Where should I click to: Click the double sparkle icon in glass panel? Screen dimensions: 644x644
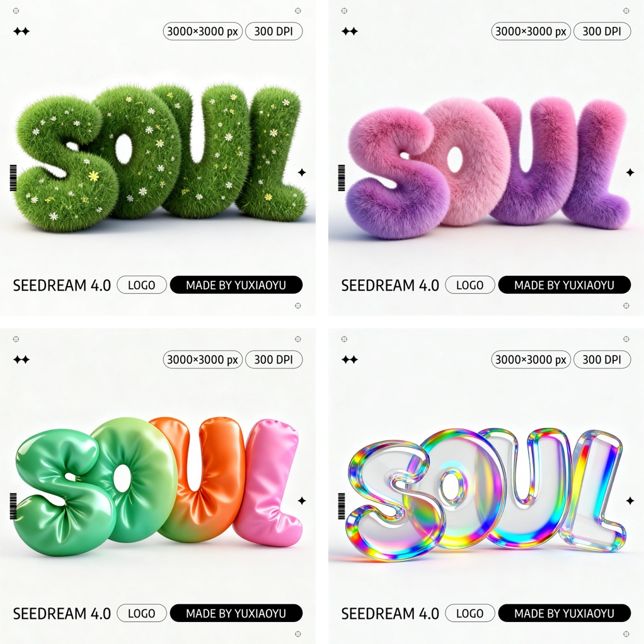pos(350,360)
